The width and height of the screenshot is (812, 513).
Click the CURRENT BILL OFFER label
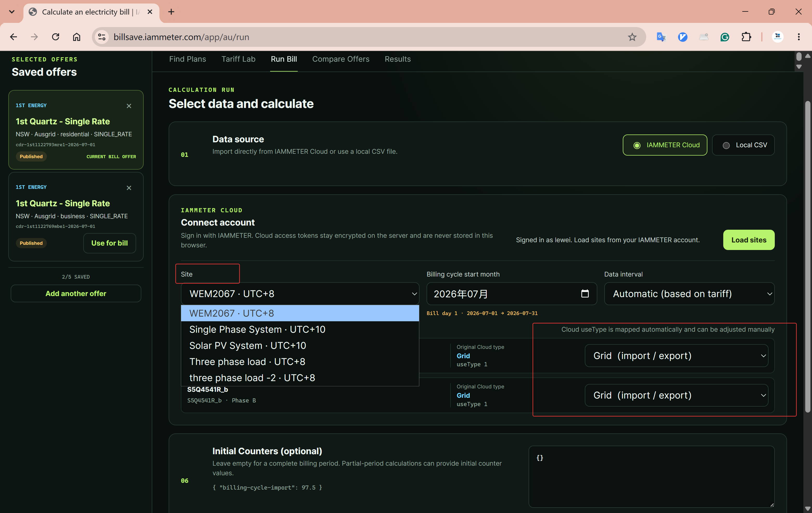pos(111,156)
